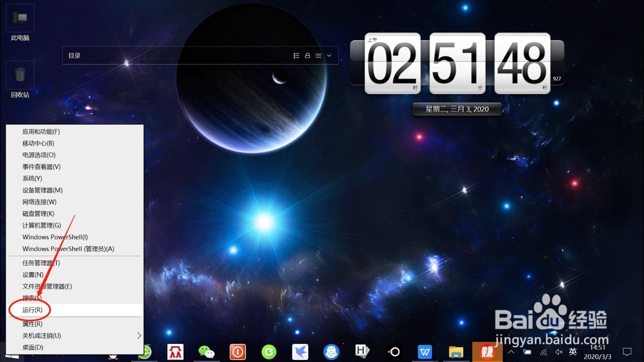
Task: Open 系统(Y) from the context menu
Action: [75, 178]
